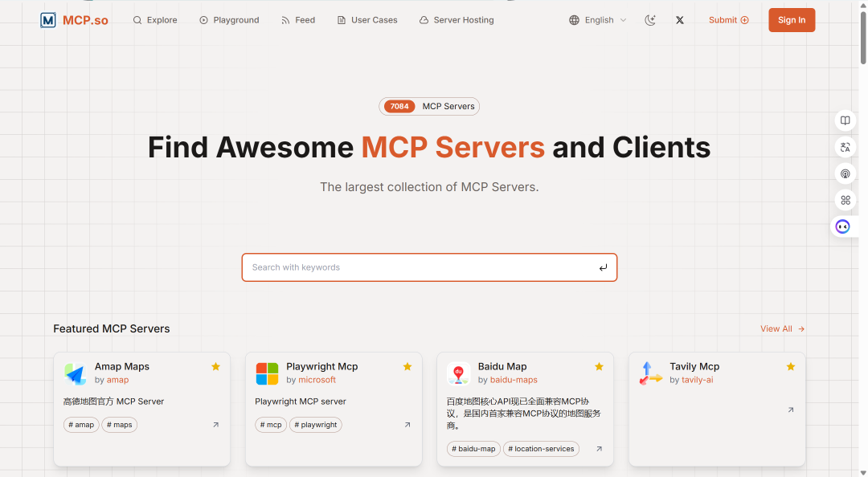868x477 pixels.
Task: Click the MCP.so logo icon
Action: [48, 20]
